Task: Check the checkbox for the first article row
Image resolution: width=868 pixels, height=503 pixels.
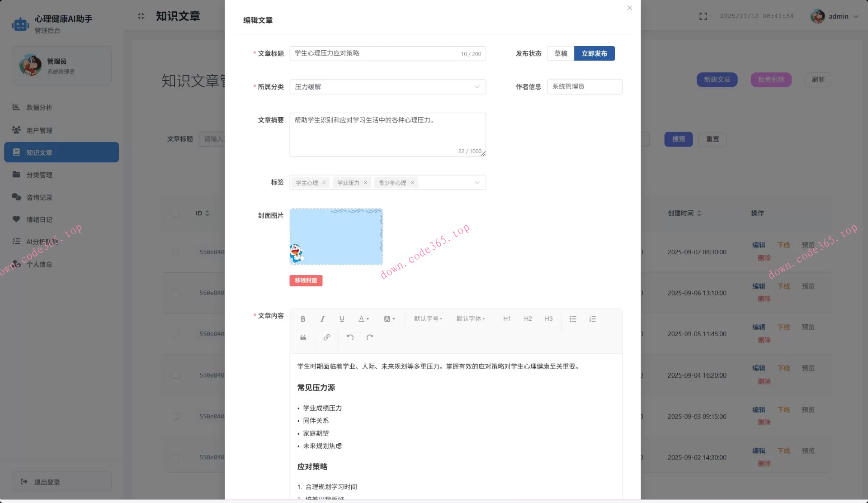Action: (176, 252)
